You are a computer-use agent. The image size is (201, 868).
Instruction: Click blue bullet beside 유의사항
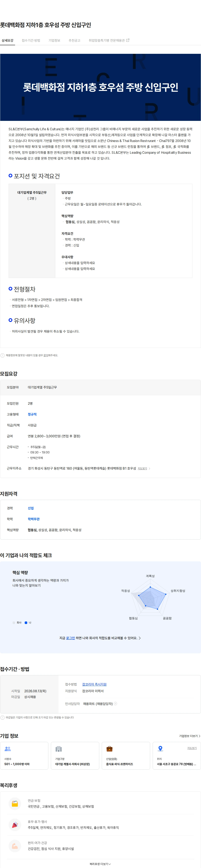pos(10,320)
